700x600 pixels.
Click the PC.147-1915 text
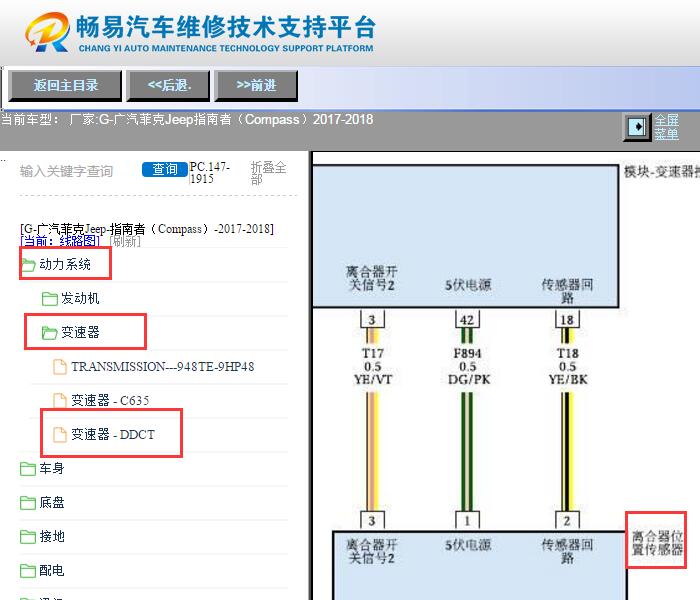click(209, 172)
